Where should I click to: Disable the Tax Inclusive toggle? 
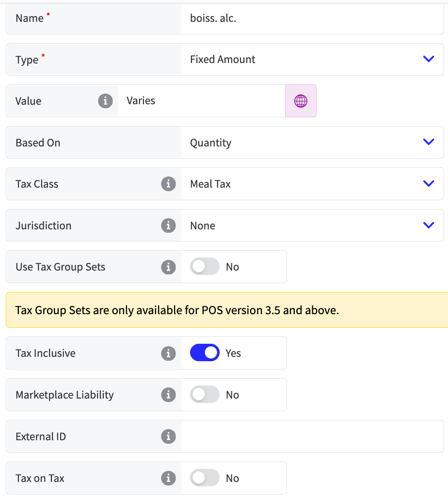tap(205, 353)
